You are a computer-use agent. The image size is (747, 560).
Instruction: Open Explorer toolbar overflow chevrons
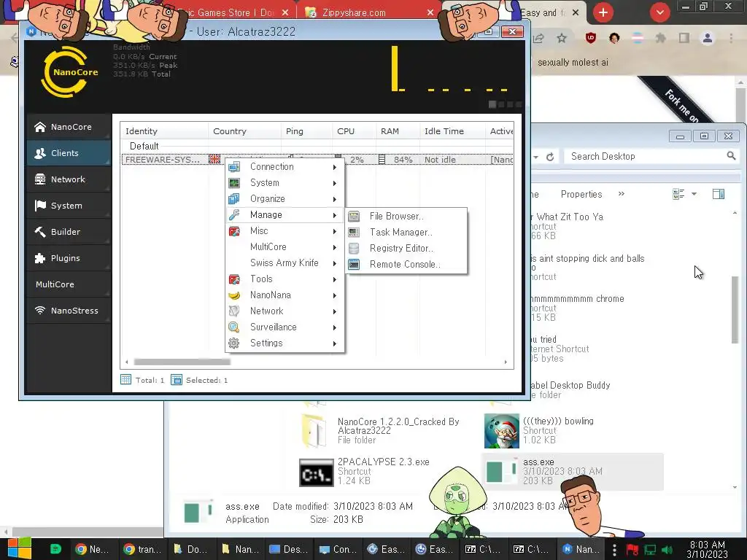click(x=622, y=193)
